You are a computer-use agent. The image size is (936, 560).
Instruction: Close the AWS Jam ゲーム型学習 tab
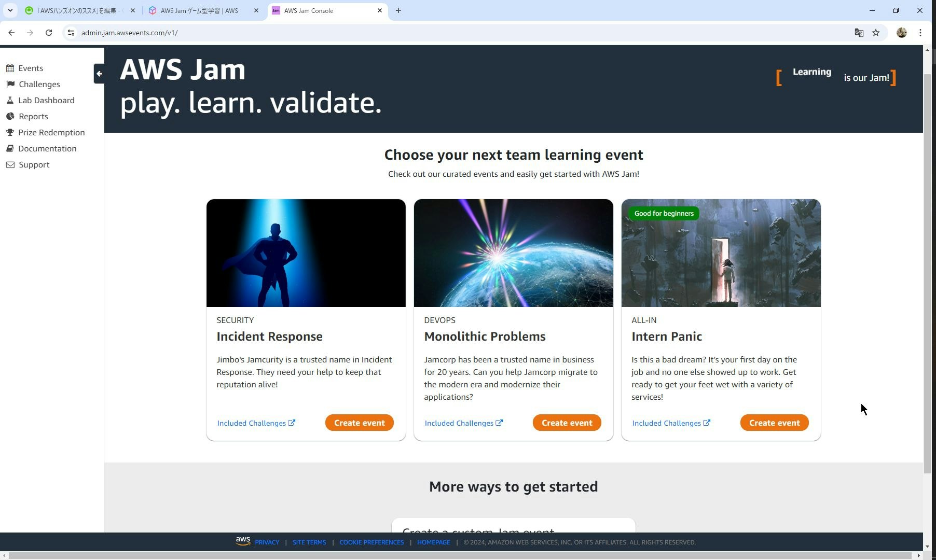[x=256, y=10]
